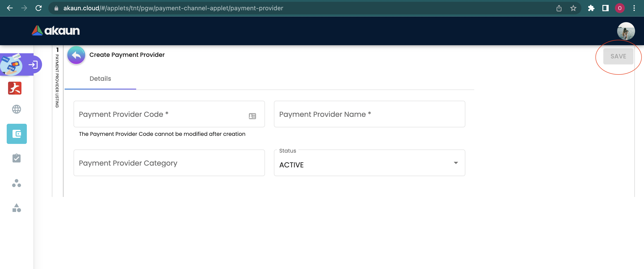Open Payment Provider Listing vertical tab
The image size is (644, 269).
tap(57, 78)
